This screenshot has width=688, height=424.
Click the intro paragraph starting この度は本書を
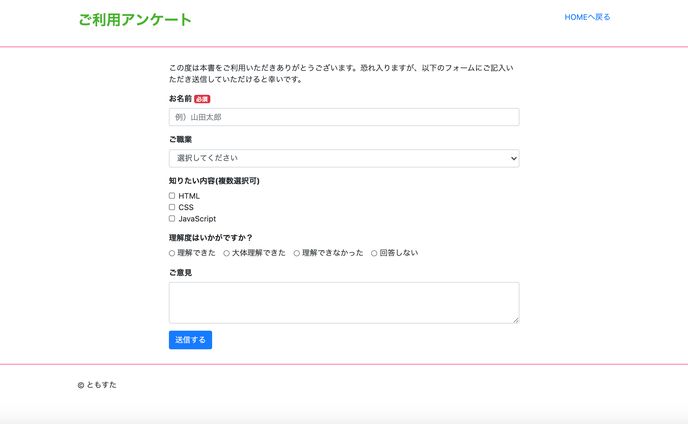341,74
